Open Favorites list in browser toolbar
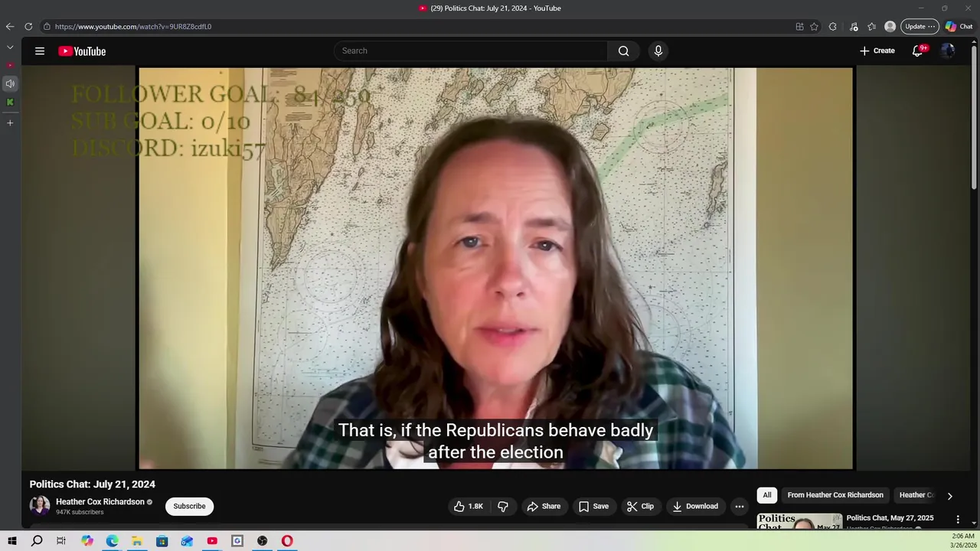980x551 pixels. pyautogui.click(x=871, y=26)
